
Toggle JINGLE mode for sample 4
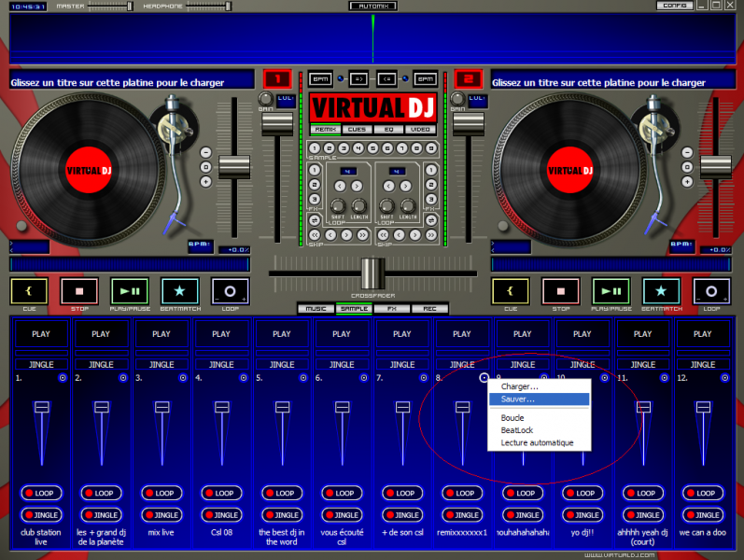[221, 514]
